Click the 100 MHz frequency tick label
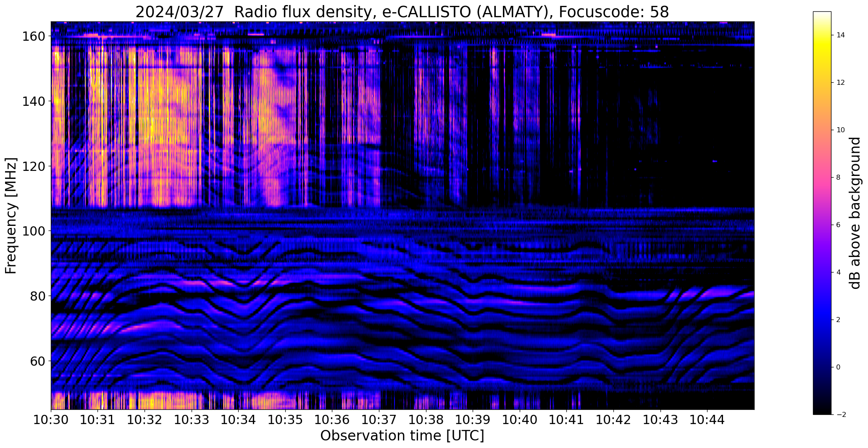The image size is (868, 448). (x=33, y=231)
